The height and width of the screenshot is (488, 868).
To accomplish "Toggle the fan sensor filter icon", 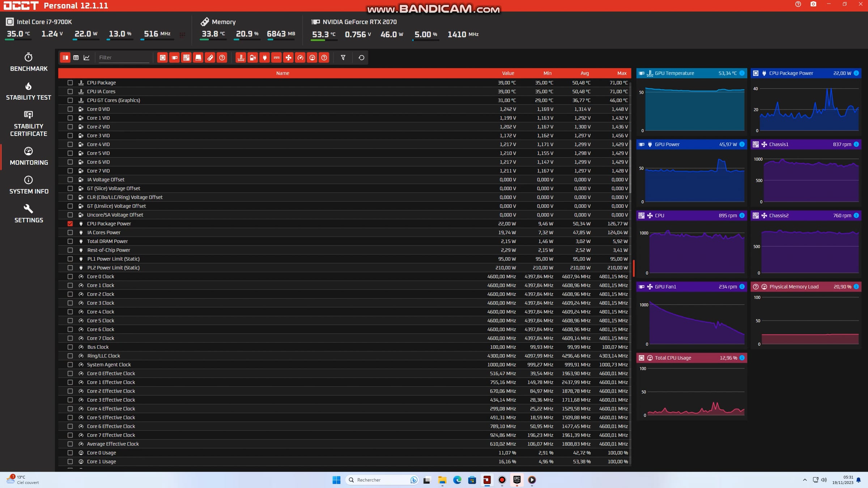I will [288, 57].
